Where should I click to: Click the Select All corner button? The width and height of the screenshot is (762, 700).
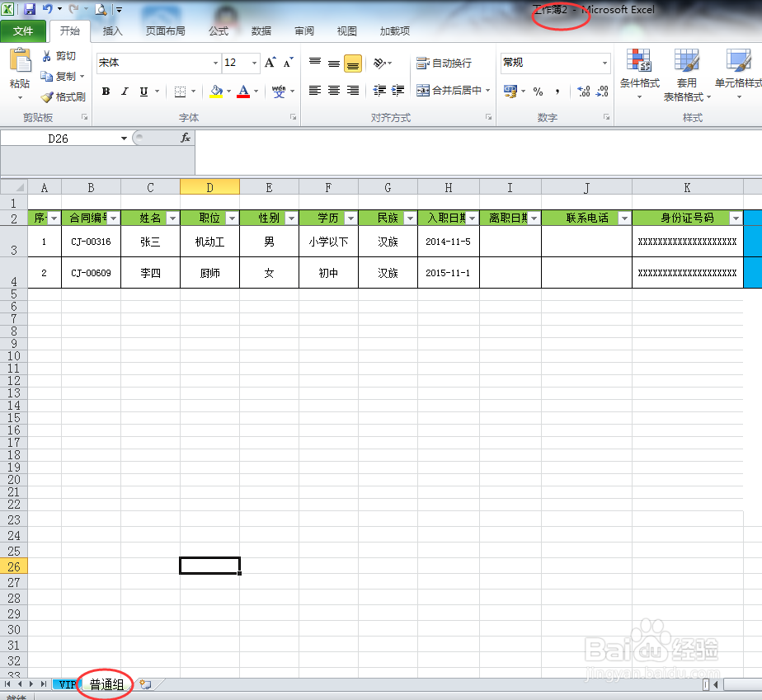pyautogui.click(x=14, y=187)
